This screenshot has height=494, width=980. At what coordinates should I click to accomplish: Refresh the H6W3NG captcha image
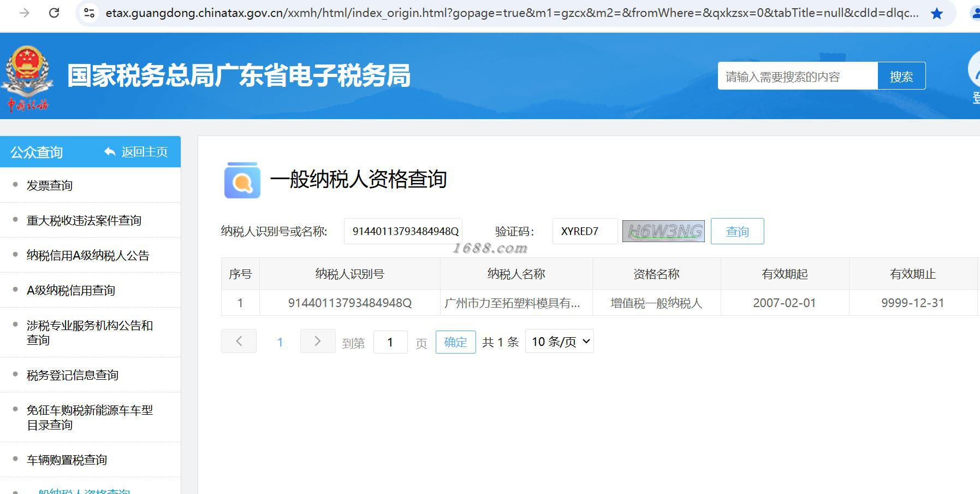point(663,231)
